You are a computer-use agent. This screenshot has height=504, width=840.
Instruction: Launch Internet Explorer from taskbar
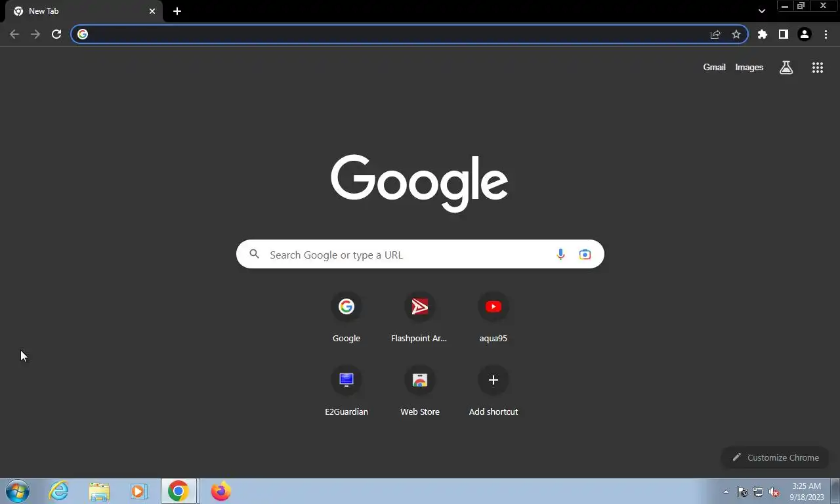[x=59, y=491]
